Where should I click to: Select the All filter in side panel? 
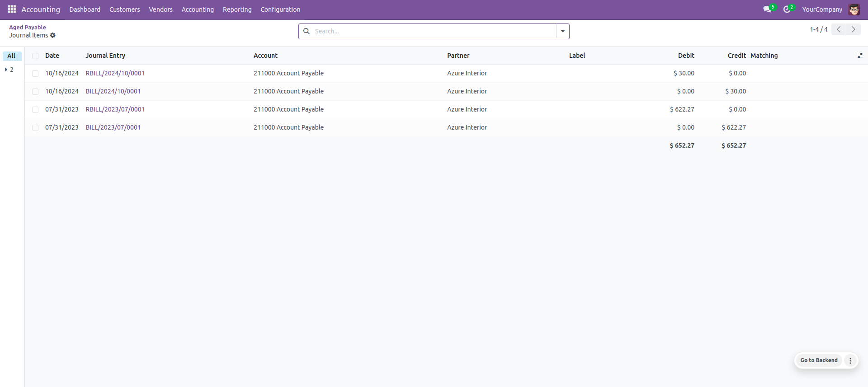point(12,56)
